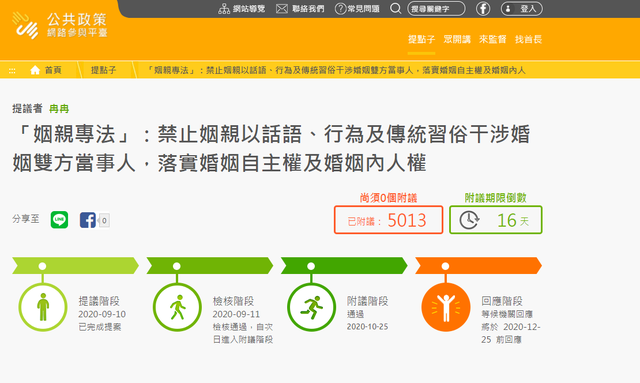Click the dark green 附議階段 progress arrow
The image size is (640, 383).
pos(344,265)
